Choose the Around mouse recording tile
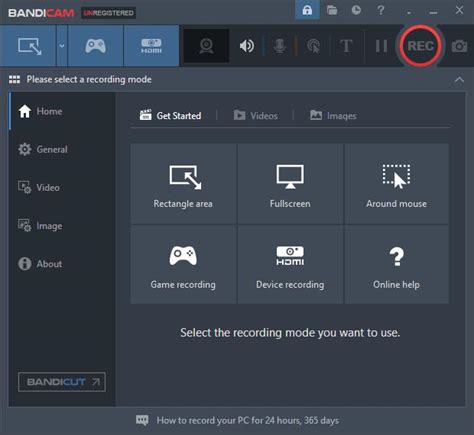The height and width of the screenshot is (435, 474). [396, 184]
